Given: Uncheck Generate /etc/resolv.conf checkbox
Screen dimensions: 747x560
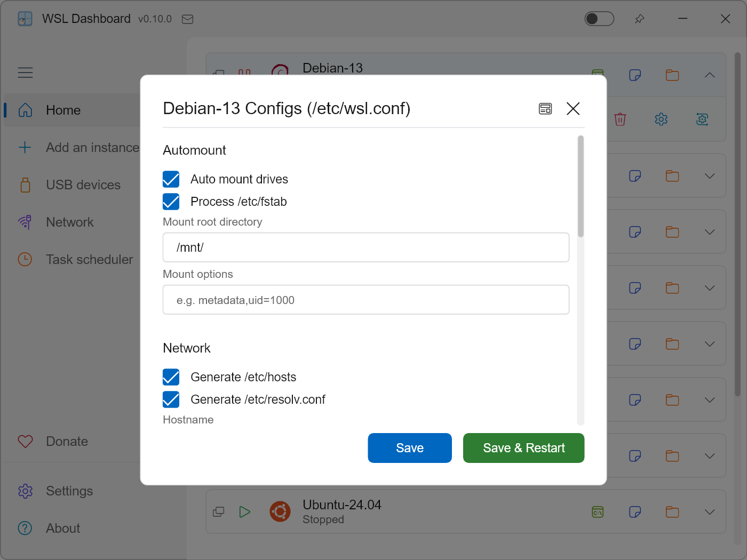Looking at the screenshot, I should [x=171, y=399].
